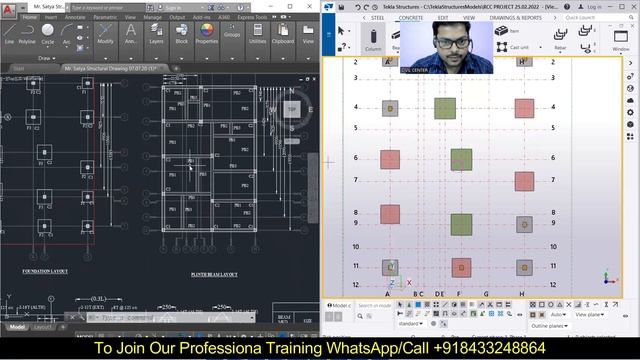The height and width of the screenshot is (360, 640).
Task: Open Tekla File menu hamburger button
Action: [x=329, y=34]
